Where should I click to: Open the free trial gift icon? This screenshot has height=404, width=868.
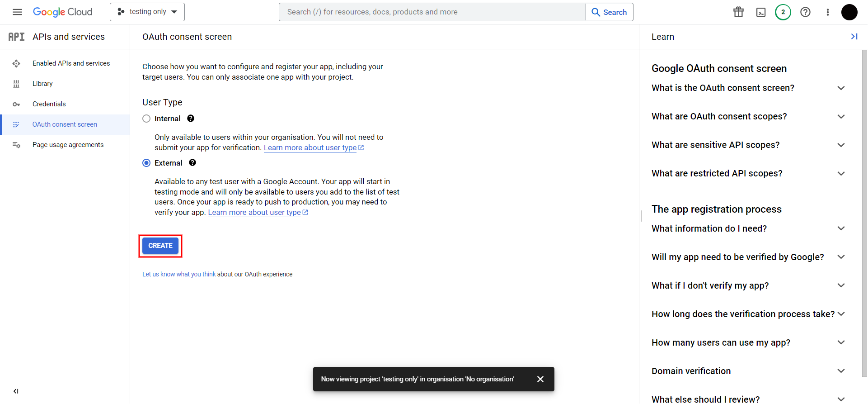[x=738, y=12]
